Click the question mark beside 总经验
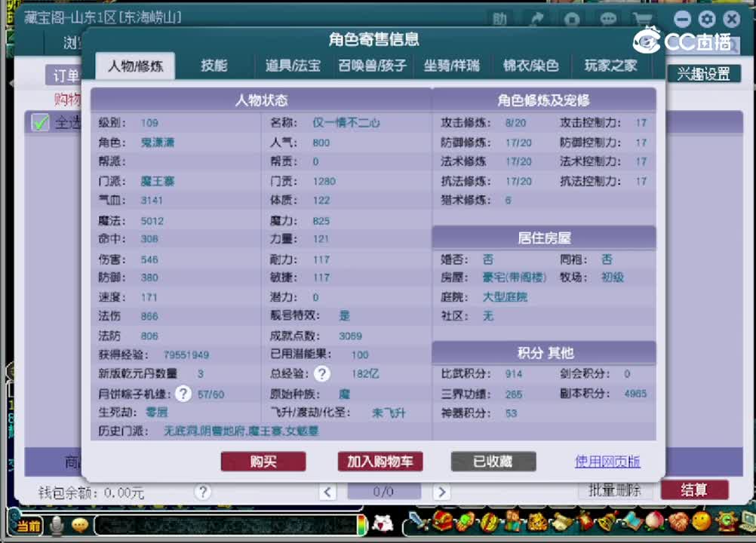The width and height of the screenshot is (756, 543). [322, 373]
